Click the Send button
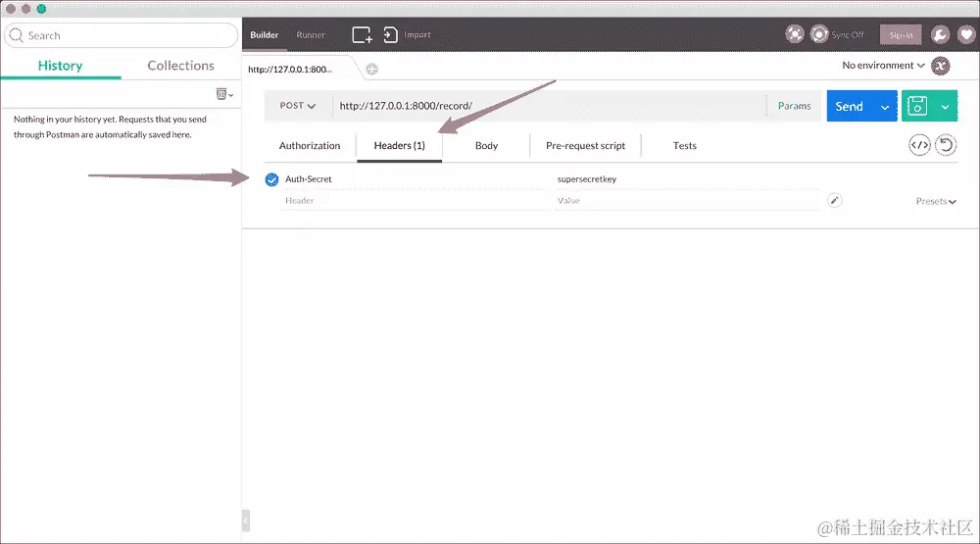This screenshot has width=980, height=544. (x=850, y=106)
